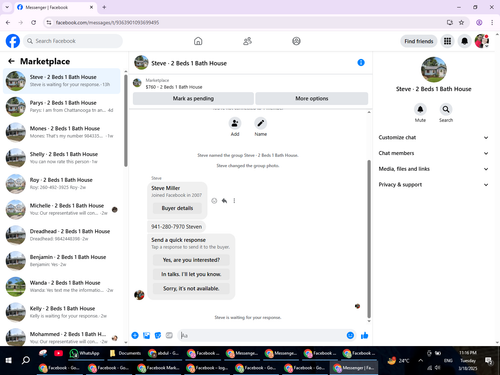Screen dimensions: 500x375
Task: Mute conversation using bell icon
Action: 420,109
